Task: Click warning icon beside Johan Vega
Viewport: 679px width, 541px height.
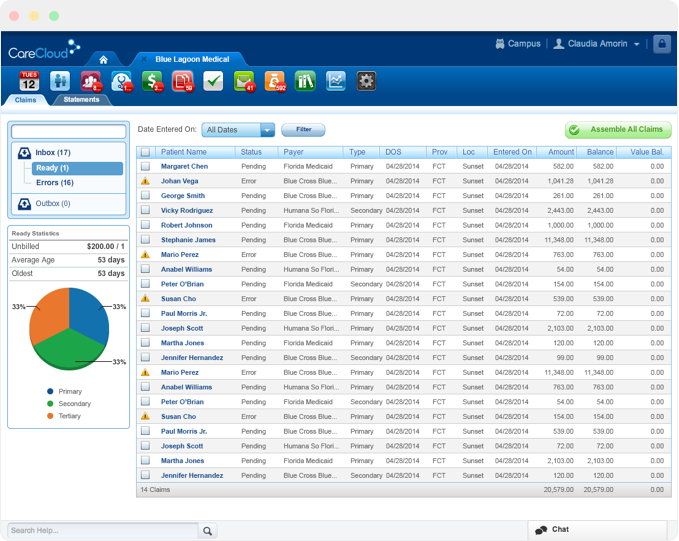Action: tap(145, 181)
